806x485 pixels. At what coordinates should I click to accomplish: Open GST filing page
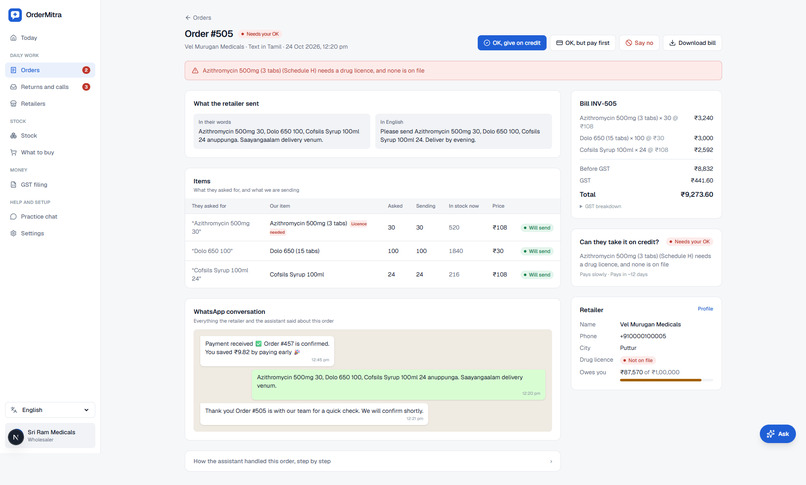click(x=50, y=184)
